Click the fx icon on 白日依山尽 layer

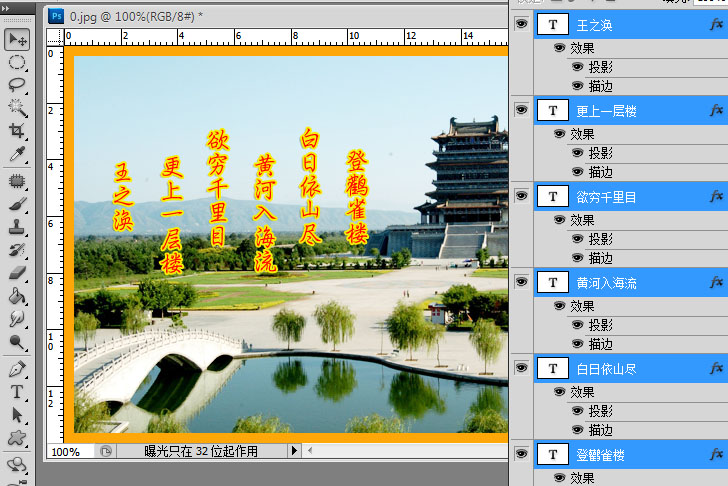[x=716, y=368]
